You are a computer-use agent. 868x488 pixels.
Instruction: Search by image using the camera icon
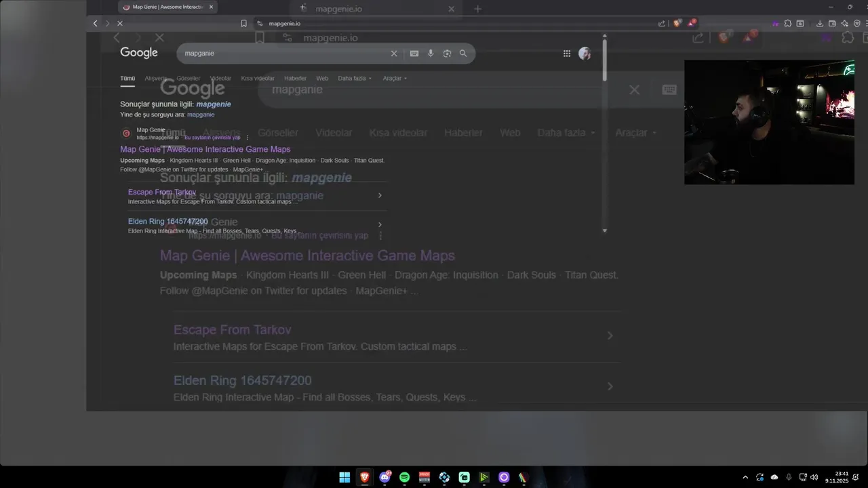[x=447, y=54]
